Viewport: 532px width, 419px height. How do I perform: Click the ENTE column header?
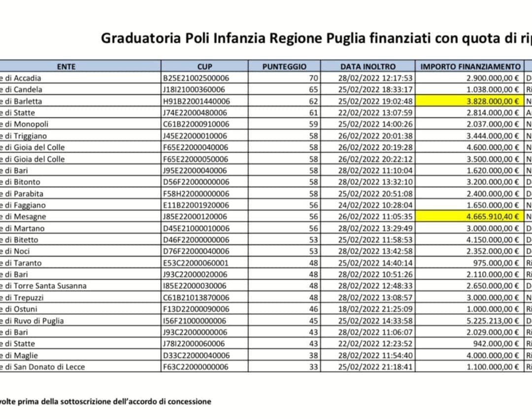point(66,66)
